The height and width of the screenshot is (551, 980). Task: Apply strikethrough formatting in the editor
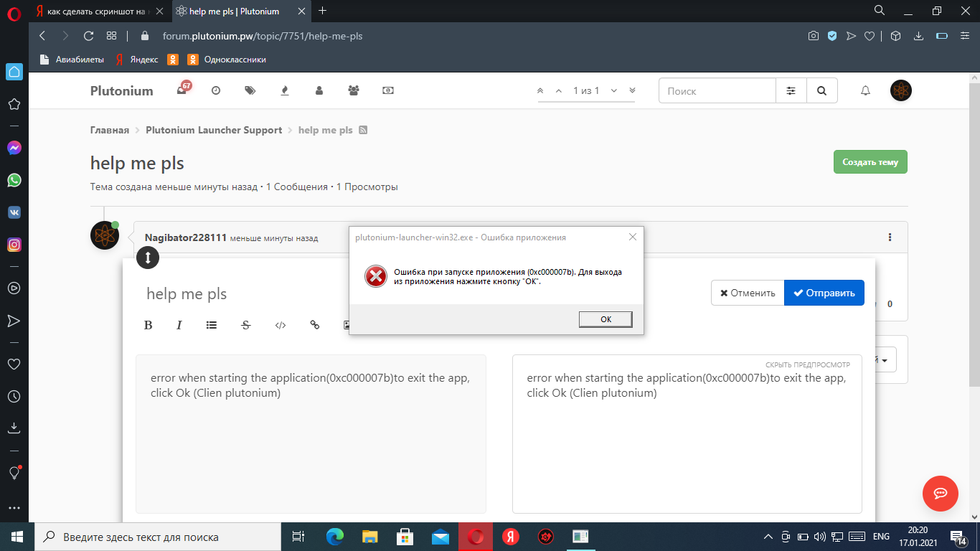click(246, 325)
